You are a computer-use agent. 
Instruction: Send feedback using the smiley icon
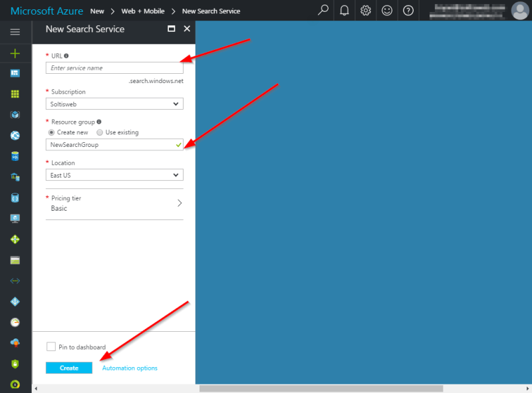click(x=386, y=11)
